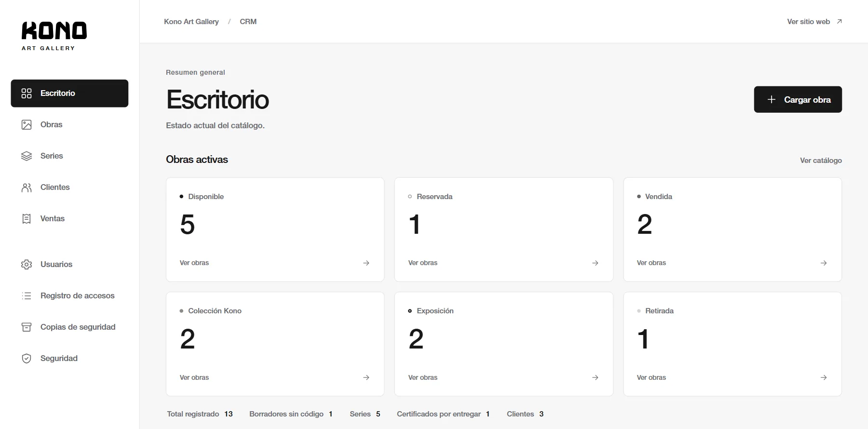Click Borradores sin código stat
The height and width of the screenshot is (429, 868).
[x=291, y=414]
